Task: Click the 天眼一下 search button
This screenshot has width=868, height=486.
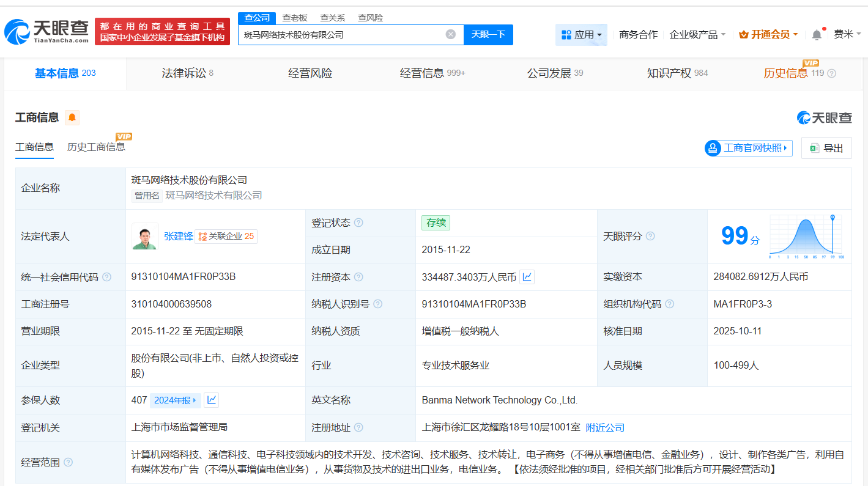Action: [x=488, y=34]
